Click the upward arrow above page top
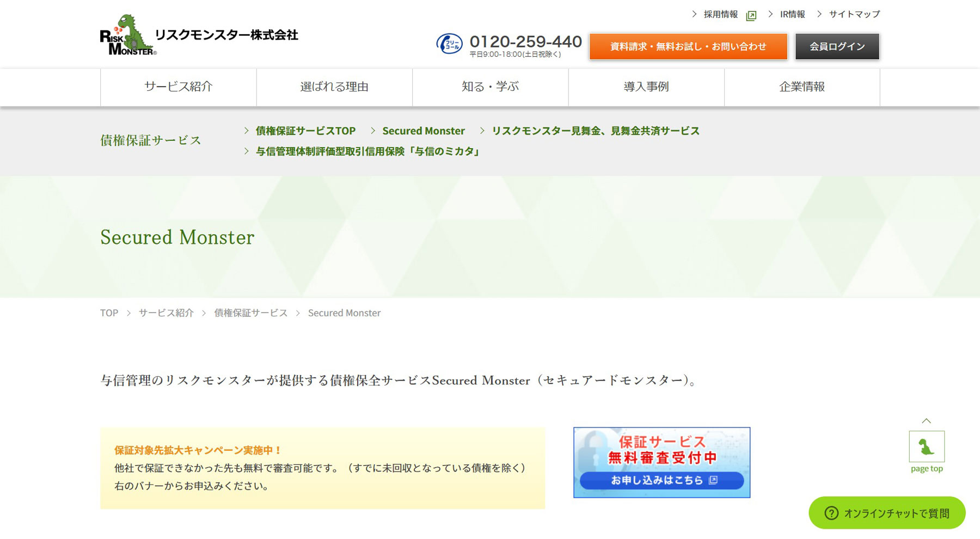980x539 pixels. [x=927, y=421]
